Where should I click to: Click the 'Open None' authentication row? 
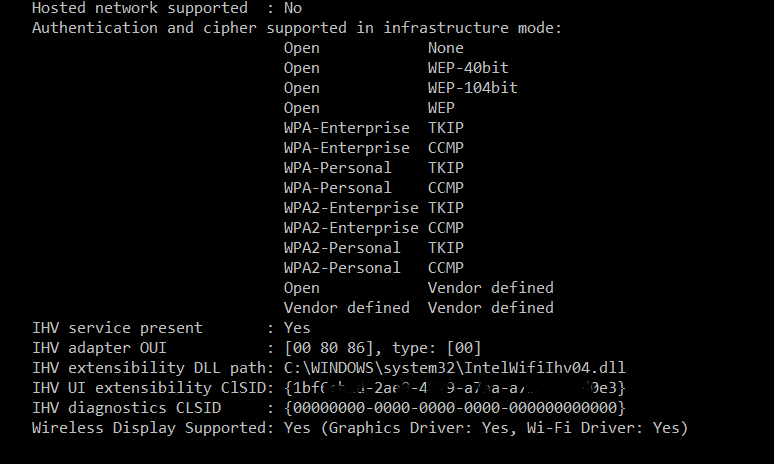pos(374,48)
